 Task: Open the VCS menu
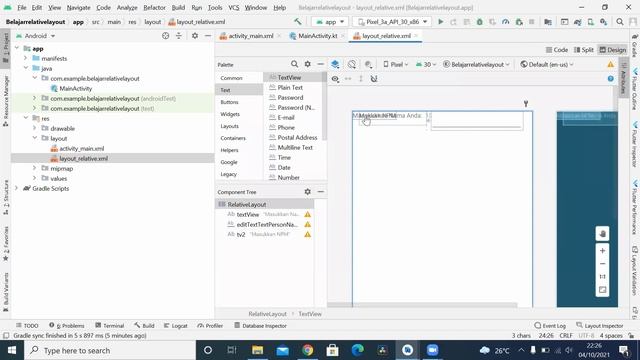click(233, 7)
